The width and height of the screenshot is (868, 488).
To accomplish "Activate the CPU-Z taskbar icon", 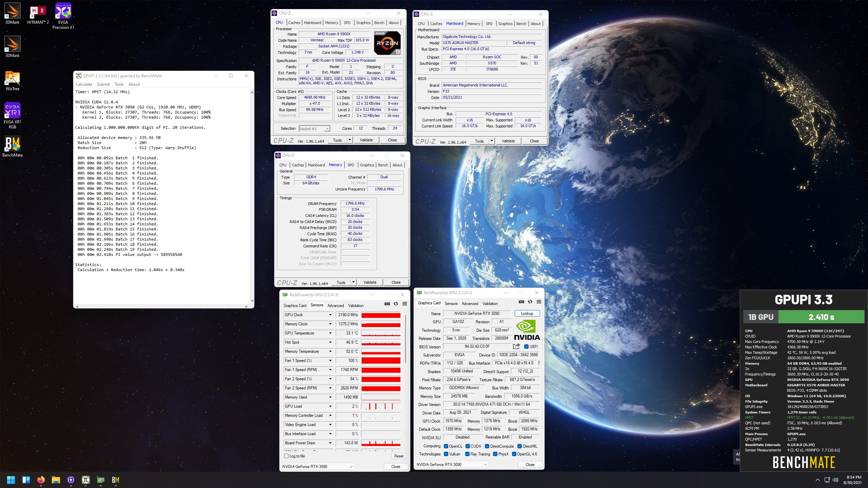I will pyautogui.click(x=71, y=480).
